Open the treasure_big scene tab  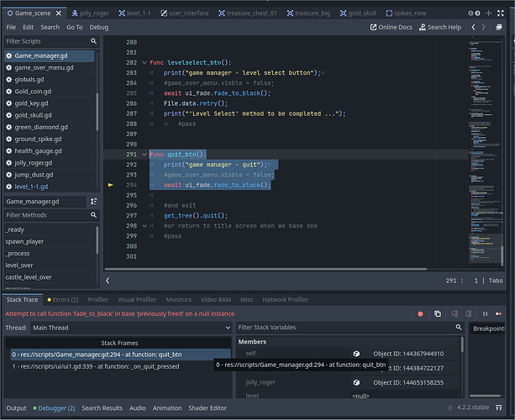pos(308,13)
